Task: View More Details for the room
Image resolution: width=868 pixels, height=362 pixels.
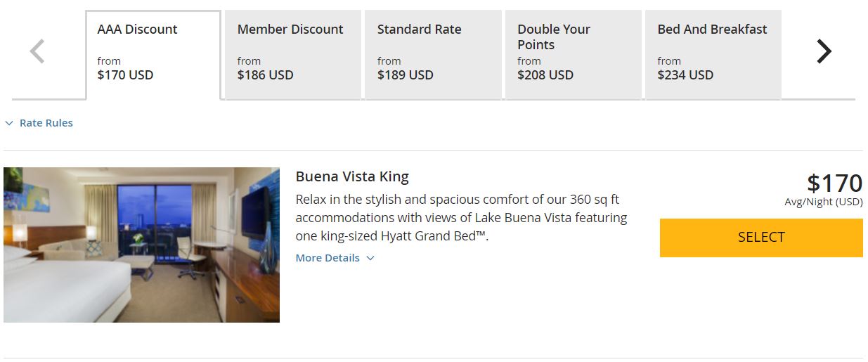Action: coord(328,258)
